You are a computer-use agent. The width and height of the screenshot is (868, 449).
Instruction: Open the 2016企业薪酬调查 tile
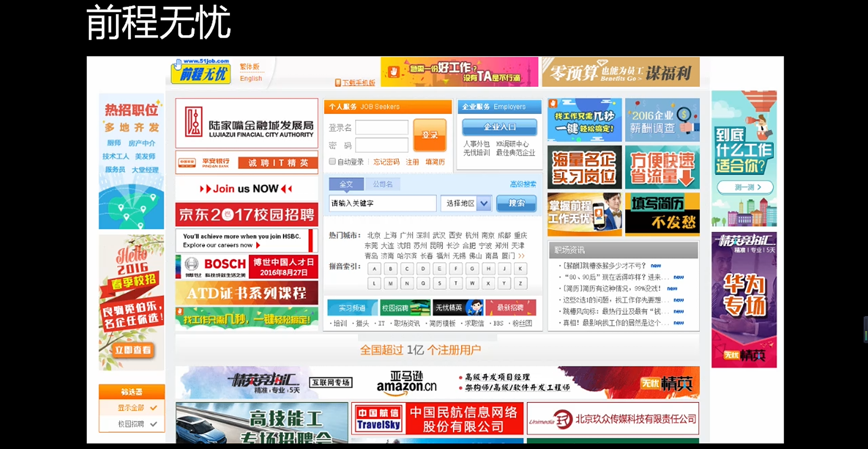coord(662,120)
